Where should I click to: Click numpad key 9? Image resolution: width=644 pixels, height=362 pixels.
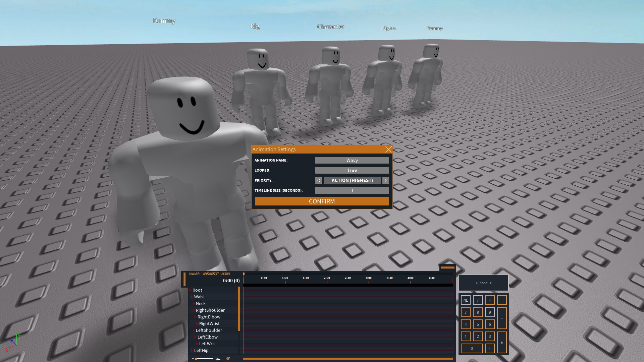tap(490, 312)
